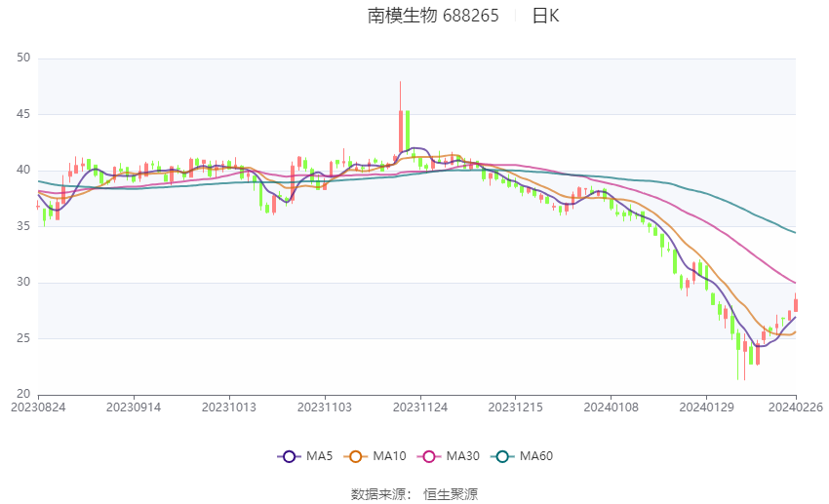The image size is (829, 504).
Task: Select the 20231013 date axis label
Action: click(229, 407)
